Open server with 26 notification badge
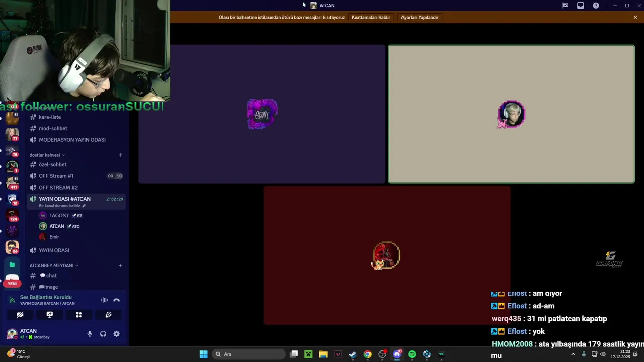The width and height of the screenshot is (644, 362). pyautogui.click(x=12, y=247)
